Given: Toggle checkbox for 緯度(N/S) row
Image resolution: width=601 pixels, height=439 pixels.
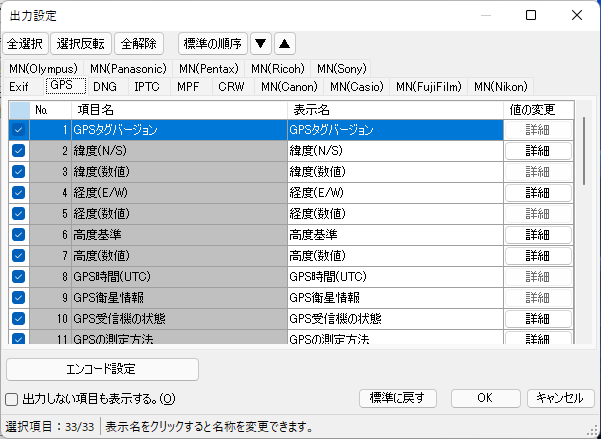Looking at the screenshot, I should tap(18, 150).
